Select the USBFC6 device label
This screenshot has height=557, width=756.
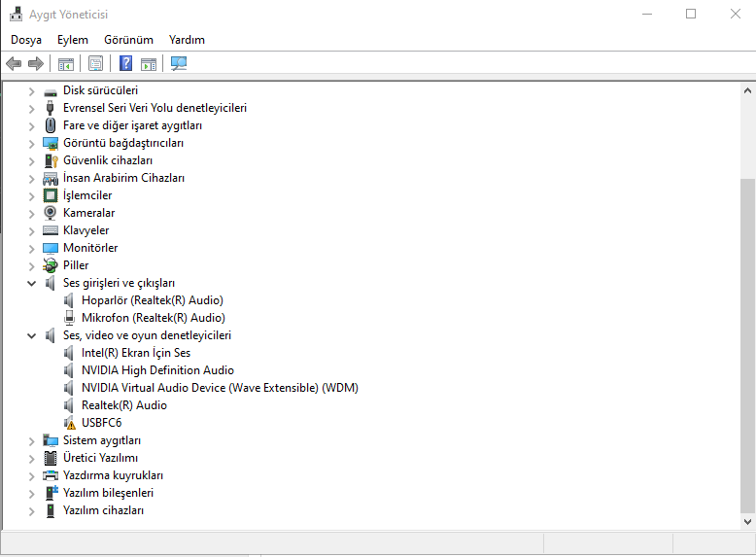[x=102, y=423]
